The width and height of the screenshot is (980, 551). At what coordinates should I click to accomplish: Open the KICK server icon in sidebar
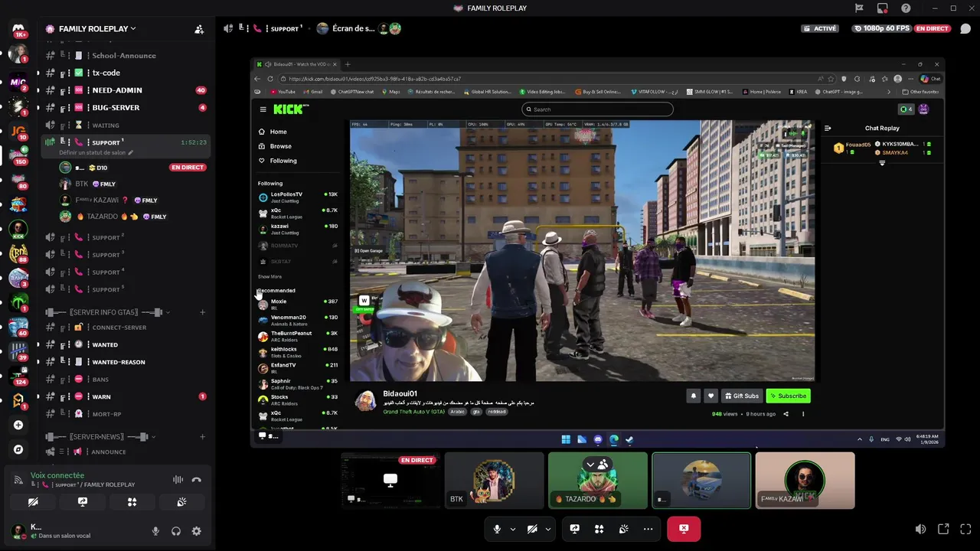18,230
